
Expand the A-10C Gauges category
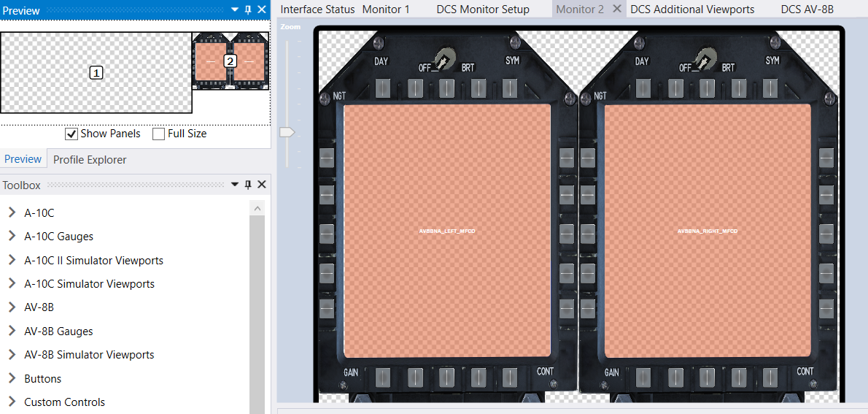coord(12,237)
